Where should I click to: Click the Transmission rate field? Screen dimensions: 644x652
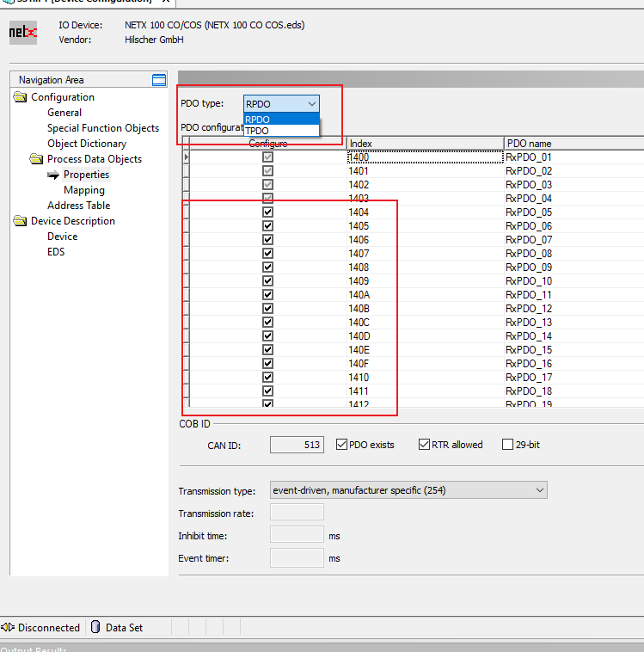297,512
